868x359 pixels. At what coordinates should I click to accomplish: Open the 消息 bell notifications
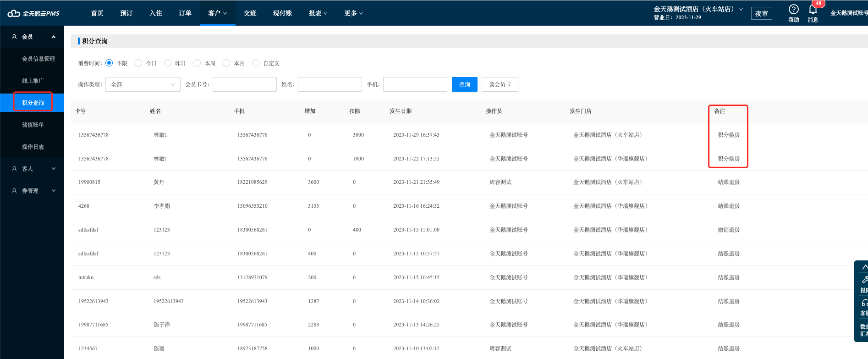tap(813, 10)
